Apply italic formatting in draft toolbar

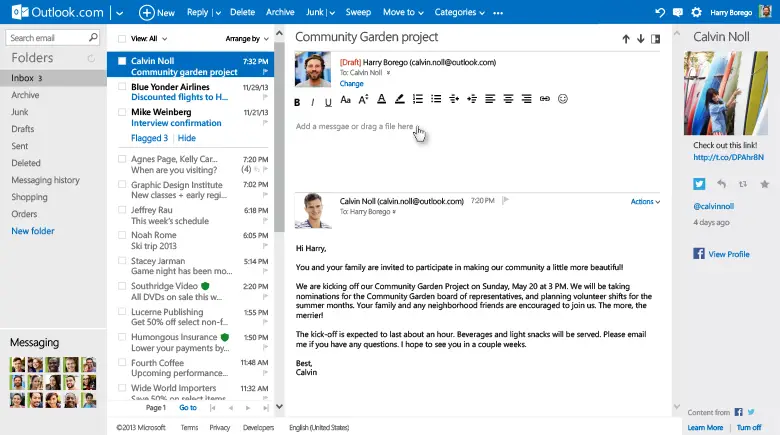[312, 102]
